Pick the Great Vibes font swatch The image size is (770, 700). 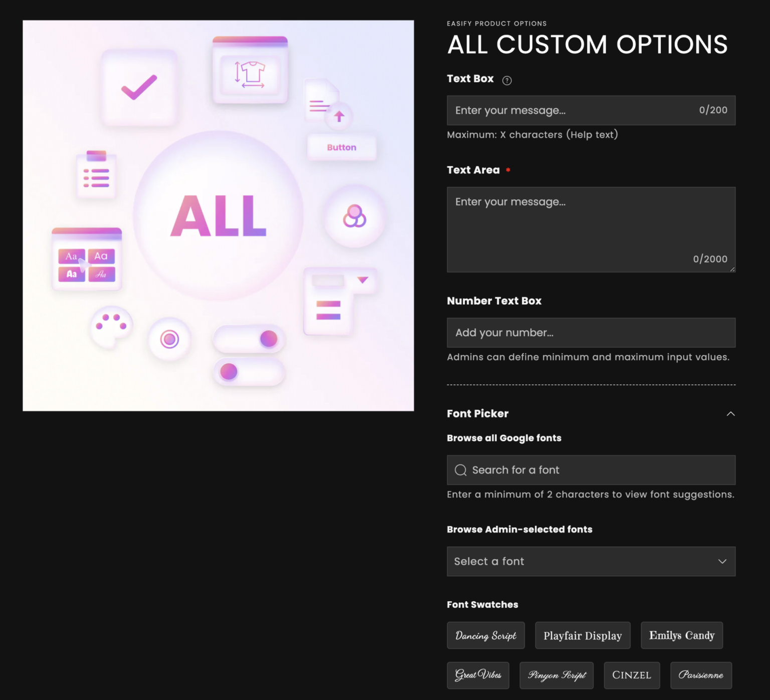point(478,675)
